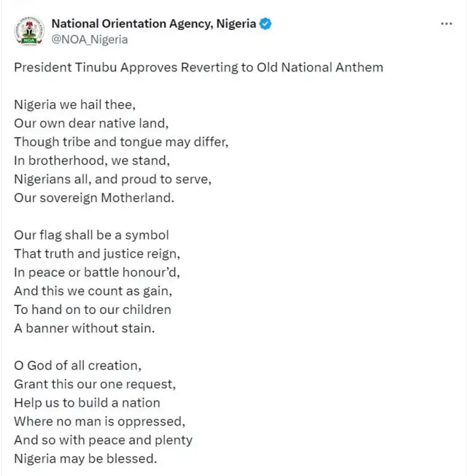Click "Our flag shall be a symbol"
The image size is (467, 476).
point(91,235)
